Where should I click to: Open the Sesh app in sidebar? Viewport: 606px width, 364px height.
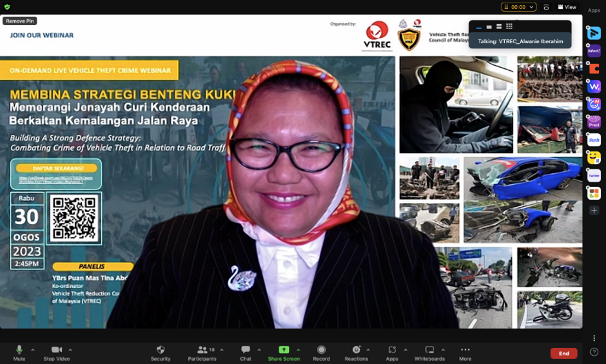pos(594,140)
